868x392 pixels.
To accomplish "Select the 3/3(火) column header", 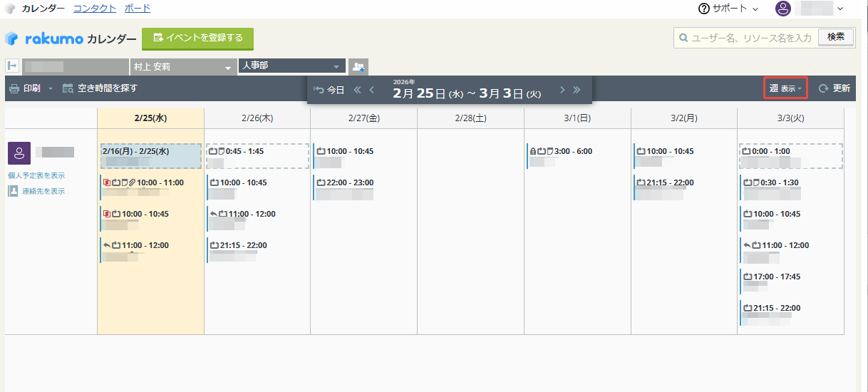I will coord(790,118).
